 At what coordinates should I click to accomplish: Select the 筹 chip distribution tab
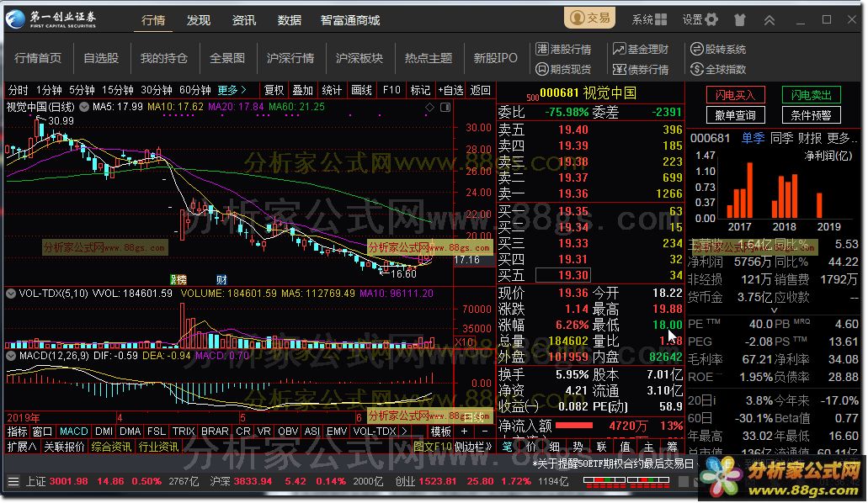point(672,447)
